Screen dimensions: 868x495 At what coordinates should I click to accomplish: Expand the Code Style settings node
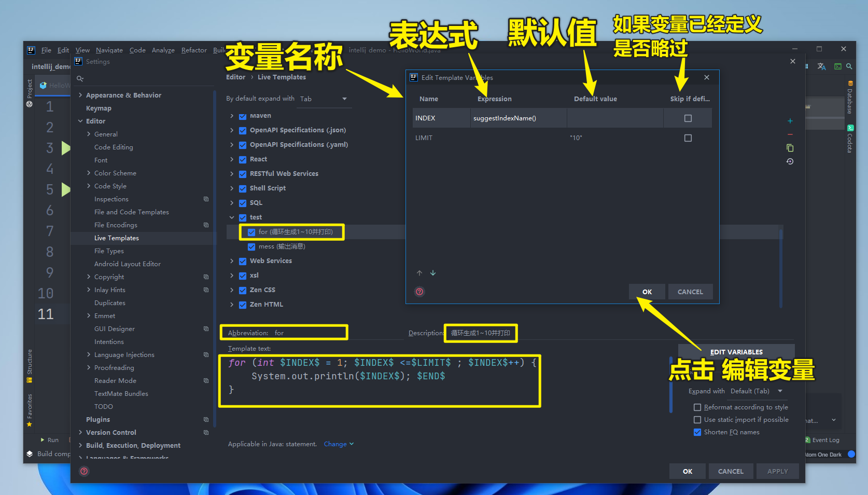[x=89, y=186]
